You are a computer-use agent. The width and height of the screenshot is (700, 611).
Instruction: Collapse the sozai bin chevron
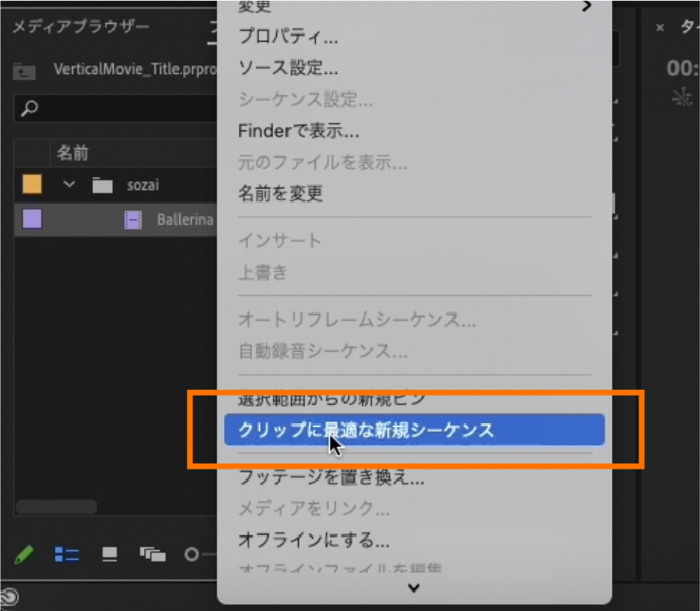click(x=68, y=184)
